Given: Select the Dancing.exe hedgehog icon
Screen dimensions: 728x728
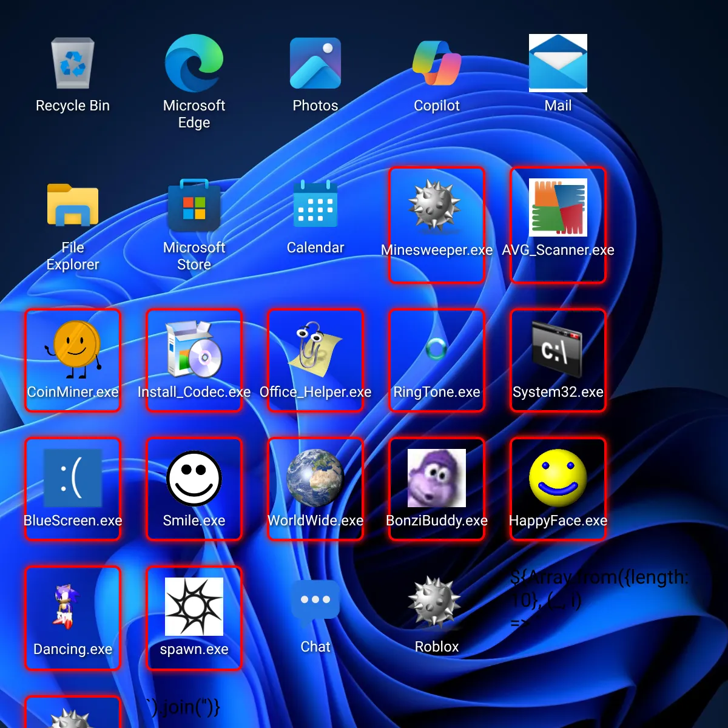Looking at the screenshot, I should [64, 607].
